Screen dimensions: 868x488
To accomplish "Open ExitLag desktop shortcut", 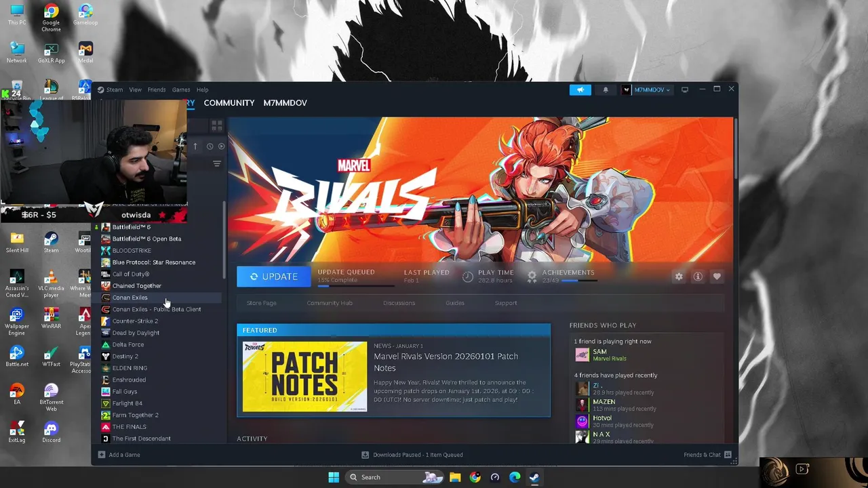I will [17, 431].
